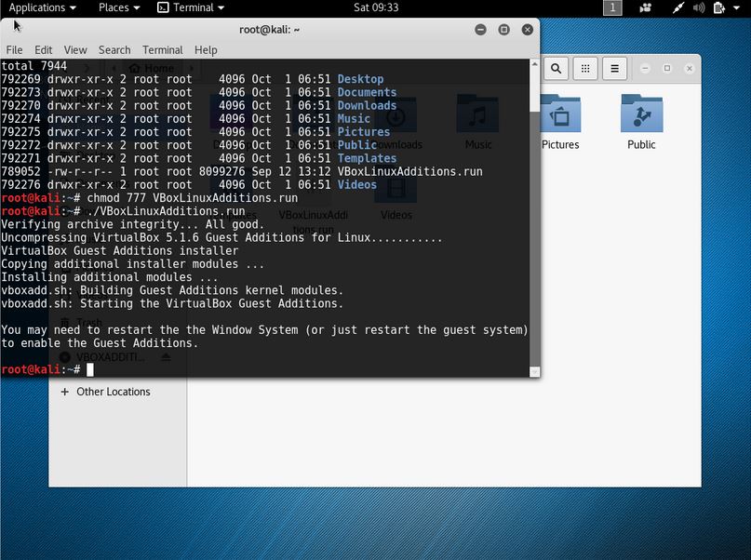Click the terminal scrollbar thumb

(x=534, y=90)
